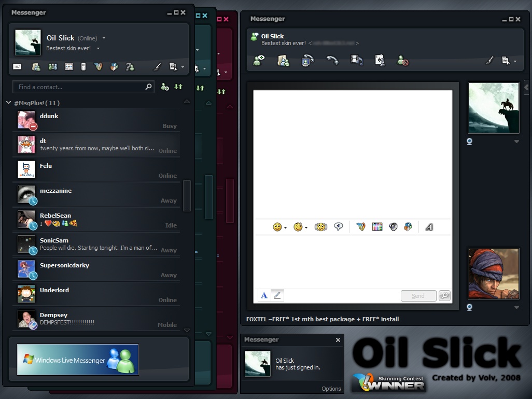Click the contact list scroll down arrow
Image resolution: width=532 pixels, height=399 pixels.
click(187, 330)
